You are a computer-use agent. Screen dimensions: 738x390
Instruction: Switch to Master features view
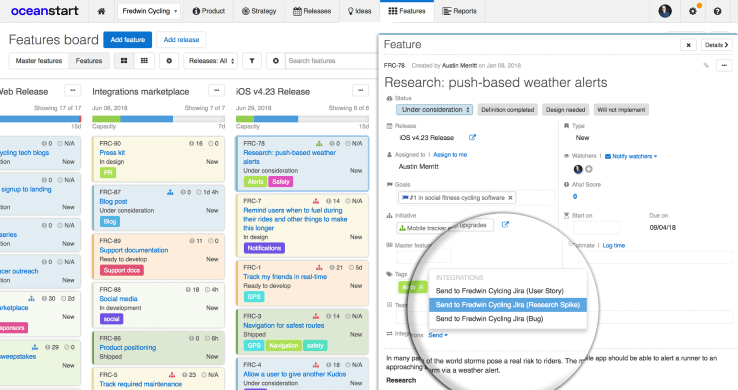click(x=39, y=61)
